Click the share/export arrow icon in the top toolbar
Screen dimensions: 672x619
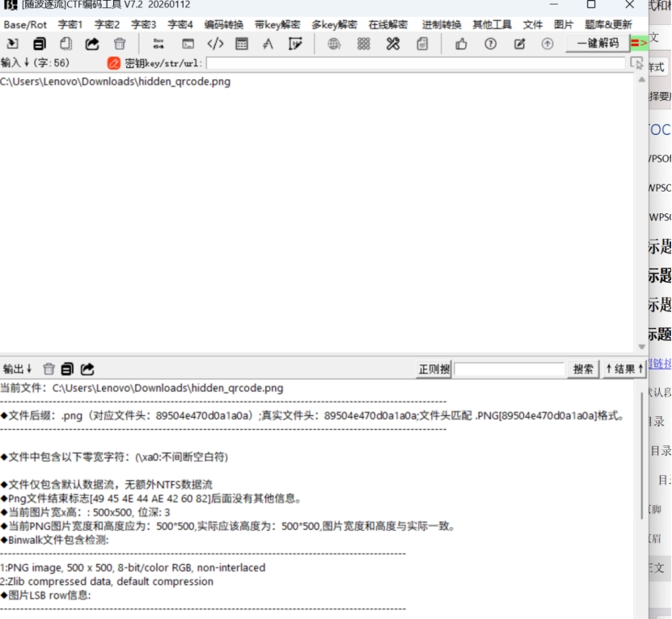pyautogui.click(x=92, y=44)
